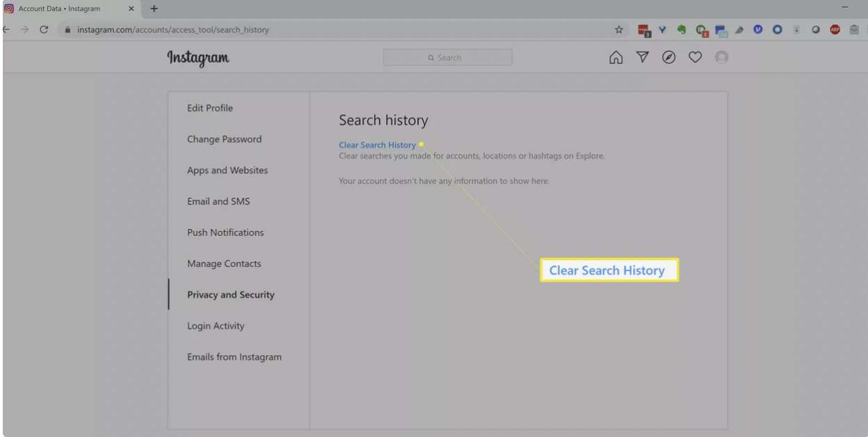Viewport: 868px width, 437px height.
Task: Click the AdBlock Plus extension icon
Action: (834, 29)
